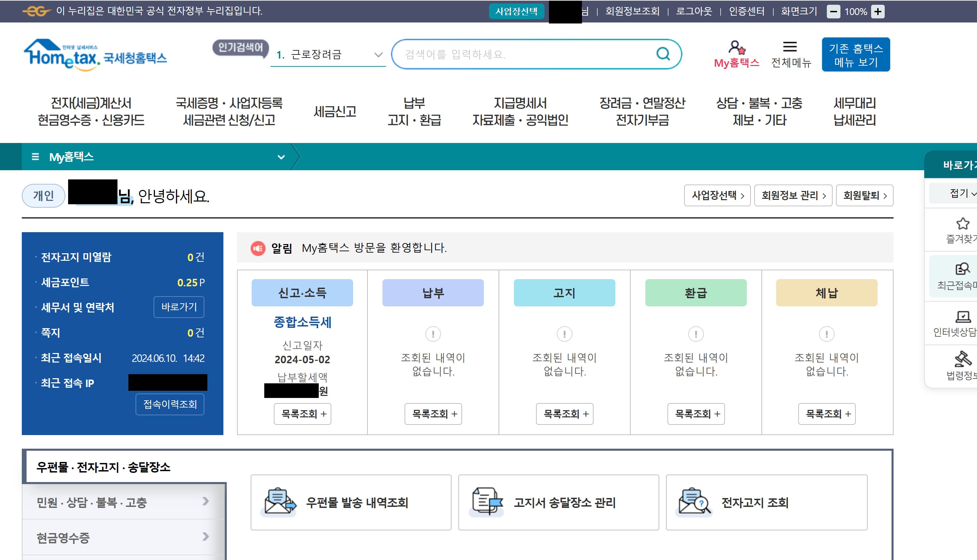
Task: Click the search magnifier icon
Action: tap(662, 53)
